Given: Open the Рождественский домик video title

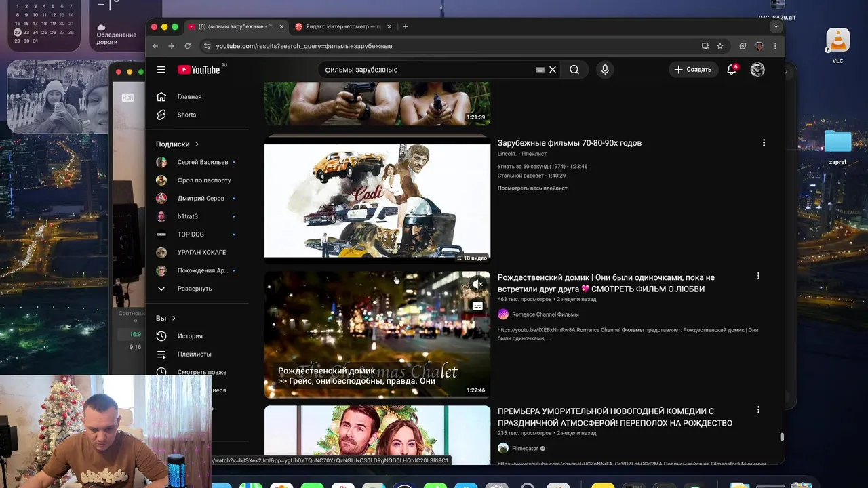Looking at the screenshot, I should coord(606,283).
